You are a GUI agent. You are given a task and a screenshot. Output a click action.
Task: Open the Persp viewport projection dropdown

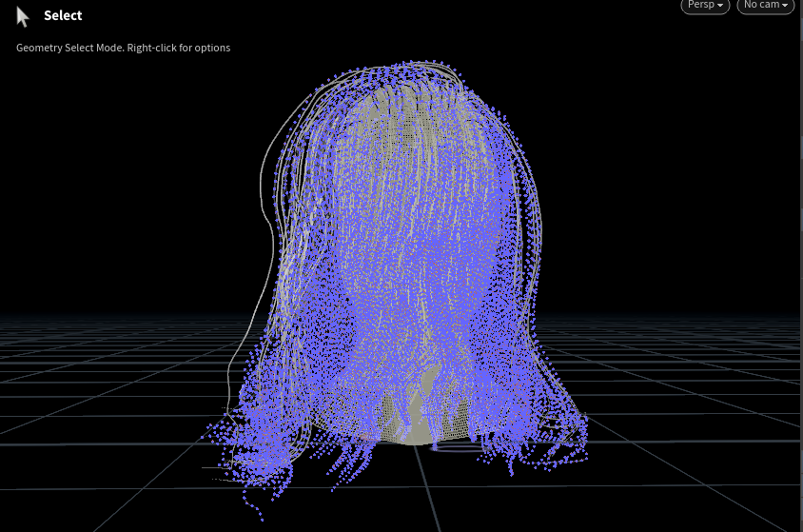(x=704, y=6)
